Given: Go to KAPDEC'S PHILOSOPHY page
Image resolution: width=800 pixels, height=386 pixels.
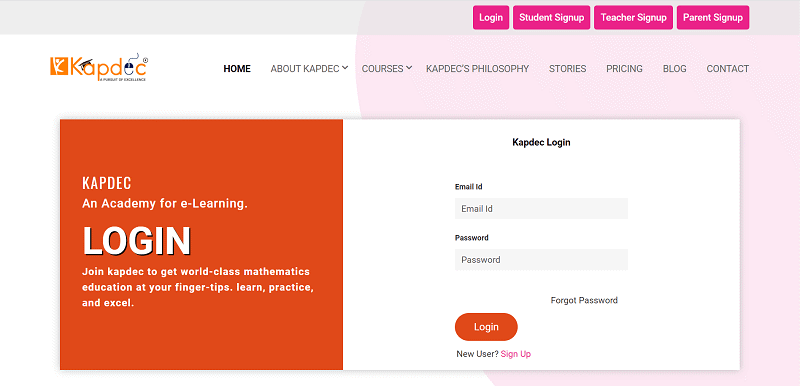Looking at the screenshot, I should 478,69.
